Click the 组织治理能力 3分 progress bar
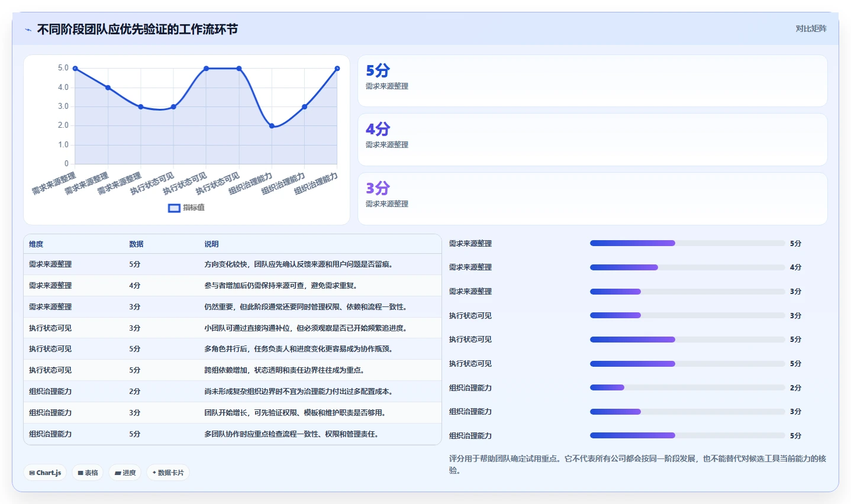 687,412
